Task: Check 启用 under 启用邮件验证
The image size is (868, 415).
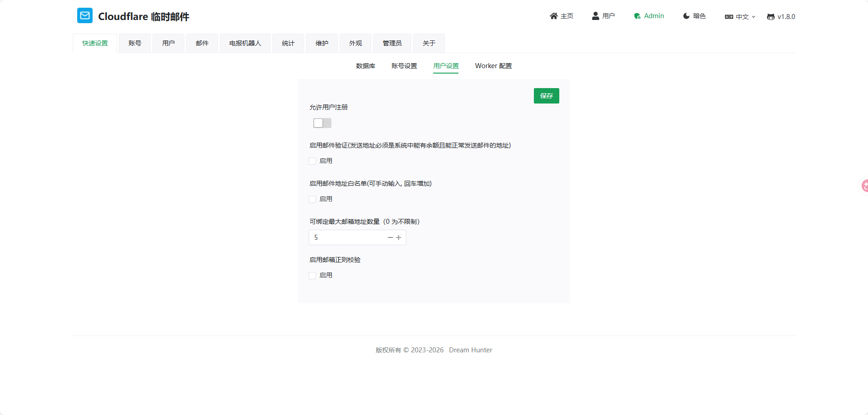Action: pyautogui.click(x=312, y=161)
